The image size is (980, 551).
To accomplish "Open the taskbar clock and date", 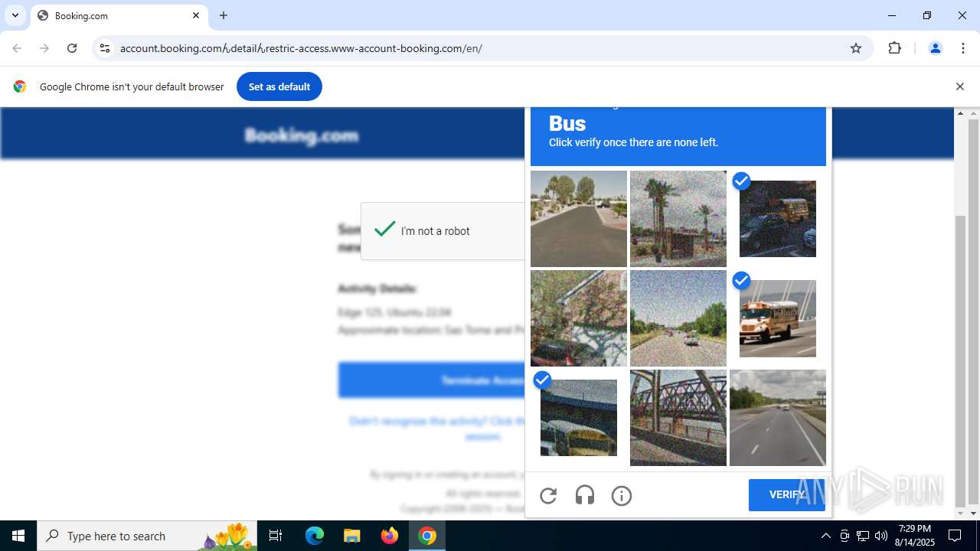I will coord(915,536).
